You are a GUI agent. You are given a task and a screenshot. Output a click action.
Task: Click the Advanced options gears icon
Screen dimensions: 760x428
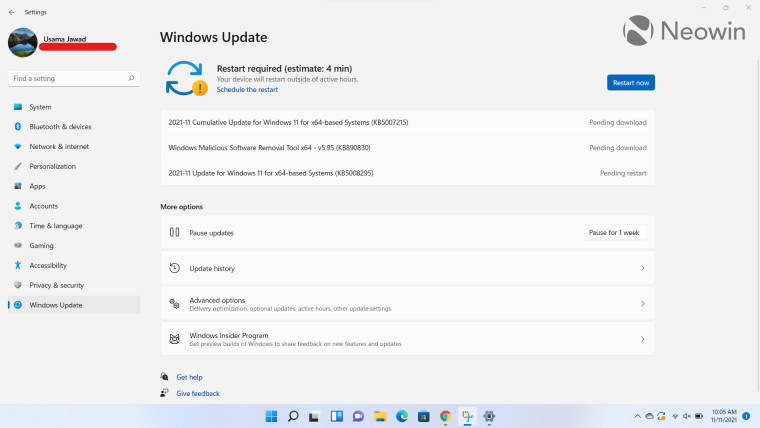coord(174,304)
